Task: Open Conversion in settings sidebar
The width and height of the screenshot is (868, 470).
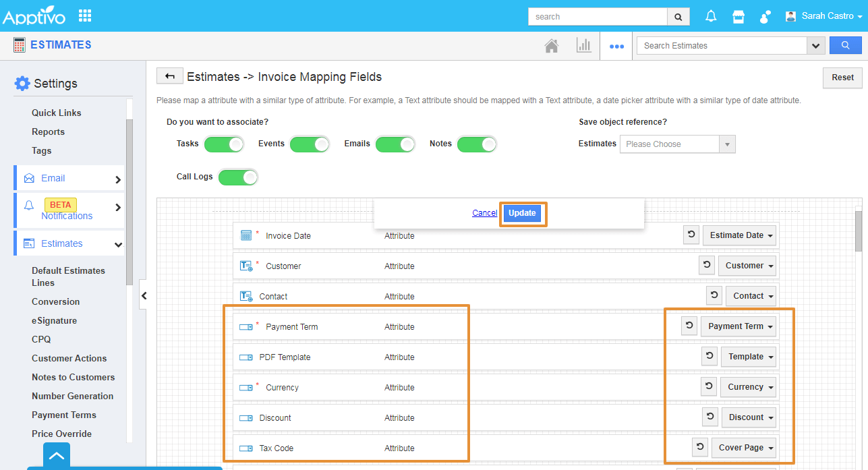Action: click(x=55, y=301)
